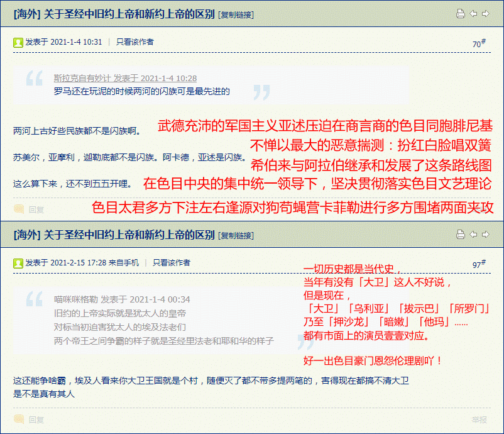Click the author avatar icon on the 2021-1-4 10:31 post
This screenshot has height=434, width=504.
click(18, 43)
